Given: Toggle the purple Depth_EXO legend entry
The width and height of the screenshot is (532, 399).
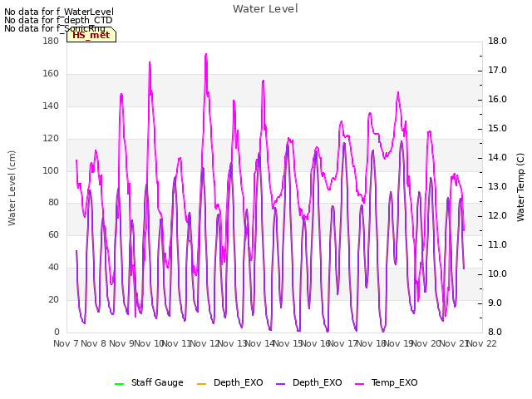Looking at the screenshot, I should coord(308,382).
